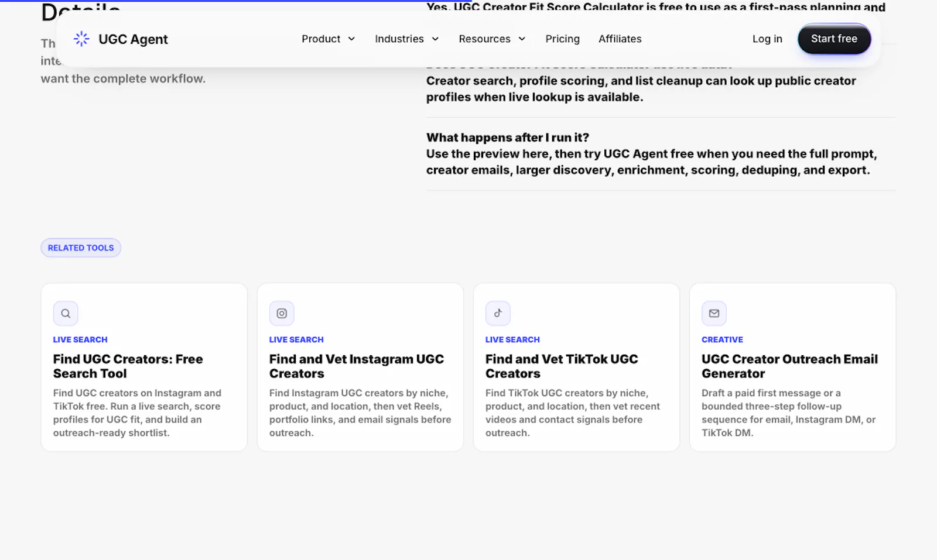Image resolution: width=937 pixels, height=560 pixels.
Task: Click the CREATIVE label on the email generator card
Action: pyautogui.click(x=722, y=339)
